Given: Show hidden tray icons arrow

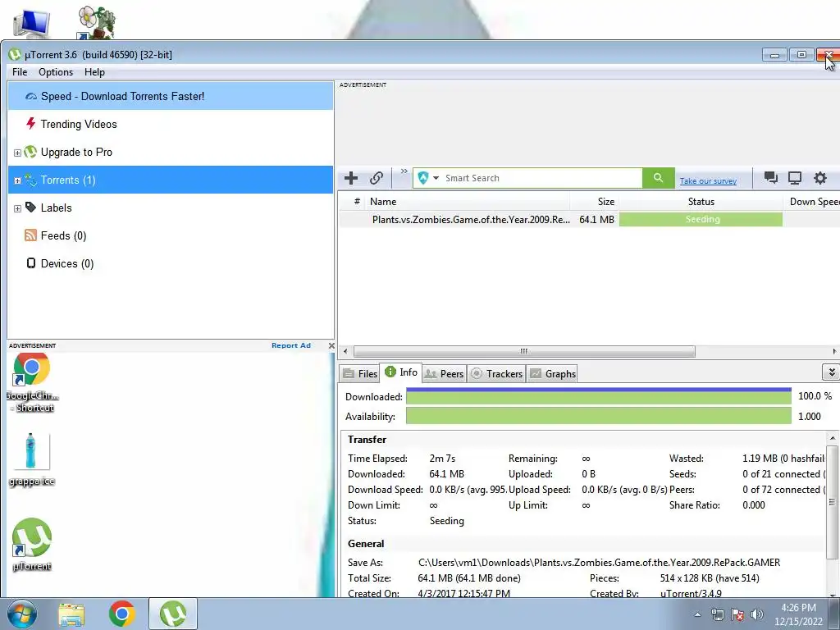Looking at the screenshot, I should point(697,615).
